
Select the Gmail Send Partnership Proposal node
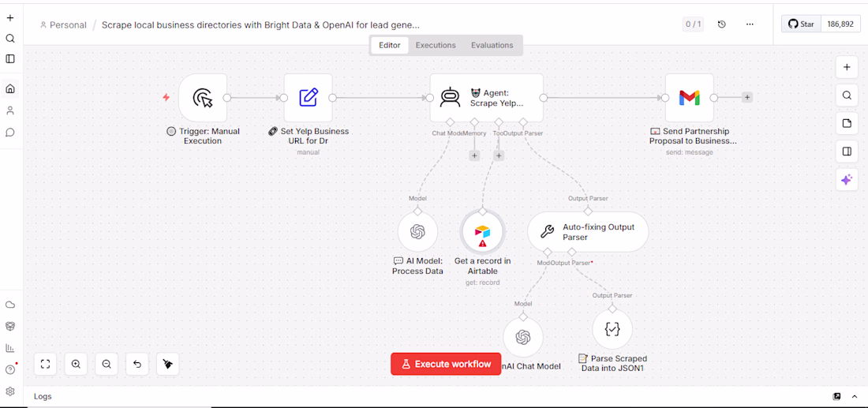tap(689, 98)
